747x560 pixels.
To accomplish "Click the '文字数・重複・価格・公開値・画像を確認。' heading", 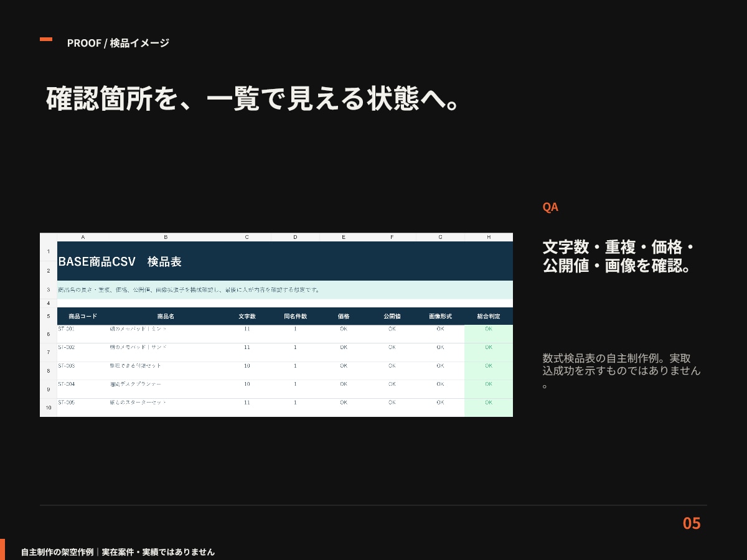I will 618,256.
